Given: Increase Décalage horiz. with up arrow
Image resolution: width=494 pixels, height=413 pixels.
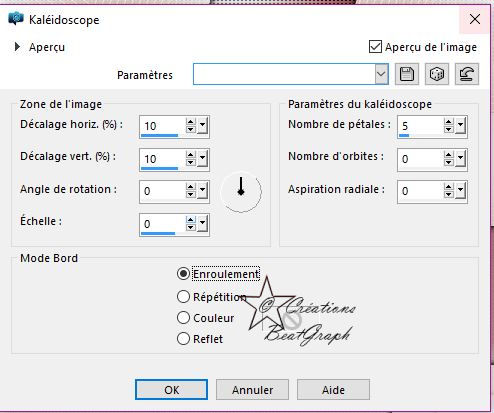Looking at the screenshot, I should (x=191, y=122).
